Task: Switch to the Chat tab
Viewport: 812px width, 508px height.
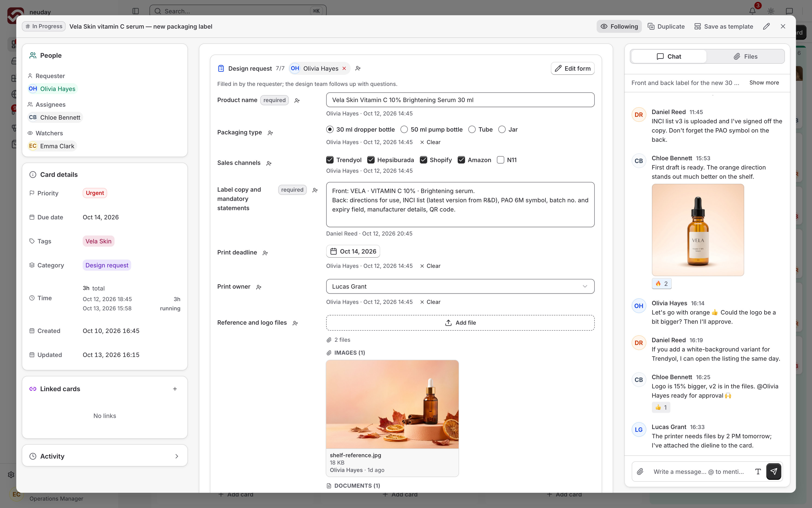Action: tap(669, 56)
